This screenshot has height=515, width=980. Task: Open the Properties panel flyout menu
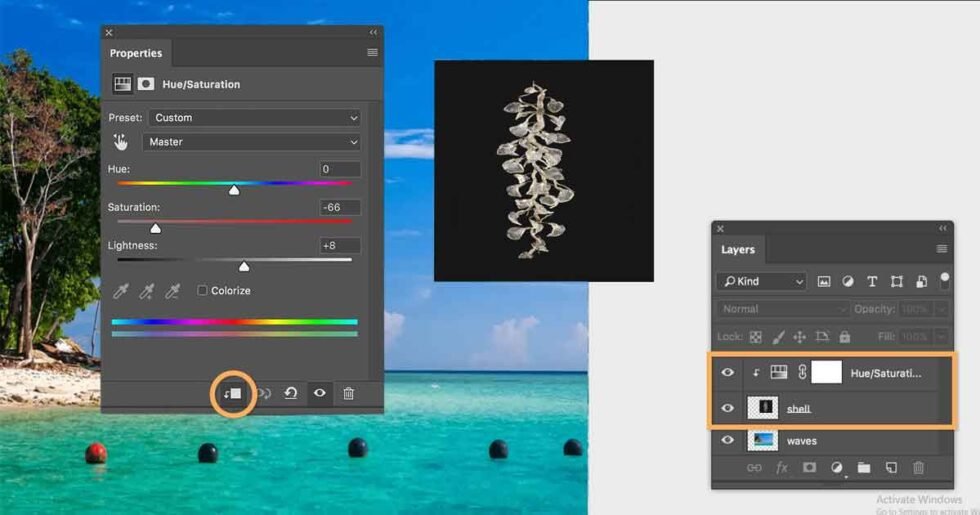(x=372, y=52)
